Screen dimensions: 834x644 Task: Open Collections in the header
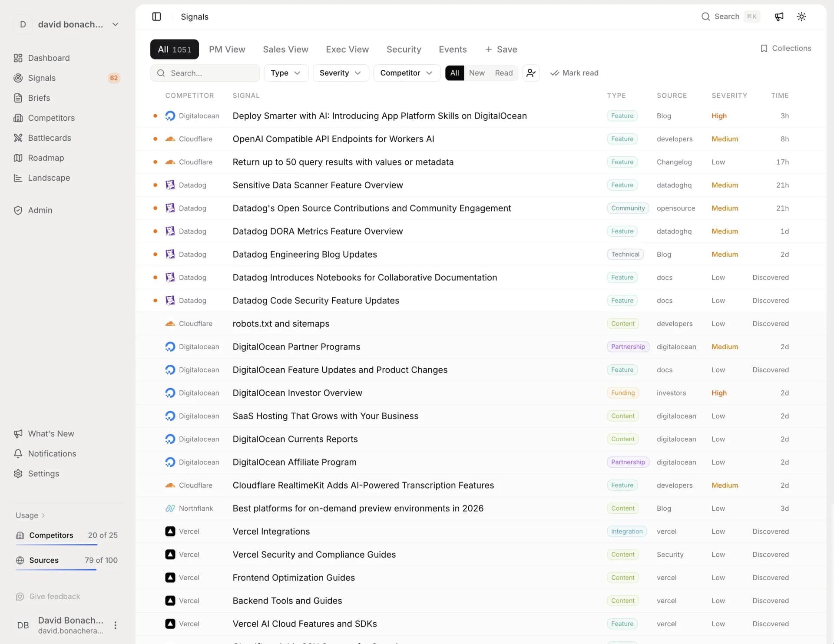(785, 48)
